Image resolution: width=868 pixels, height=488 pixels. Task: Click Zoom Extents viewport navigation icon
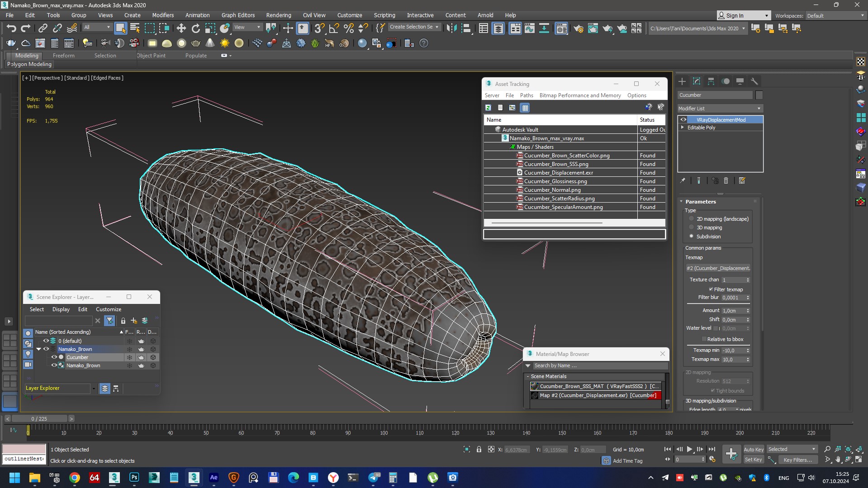tap(848, 449)
